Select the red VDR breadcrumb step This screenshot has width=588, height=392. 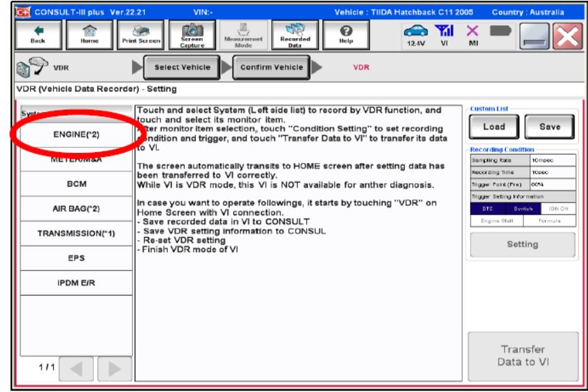361,67
